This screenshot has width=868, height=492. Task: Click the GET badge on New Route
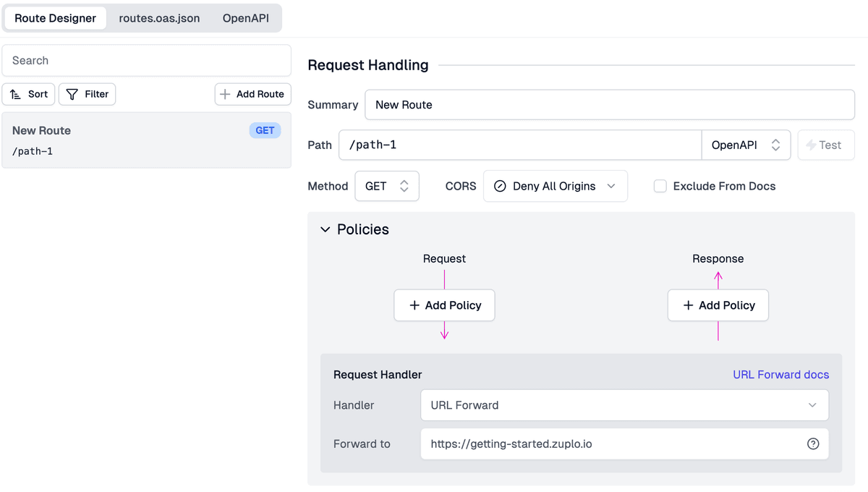pos(265,130)
